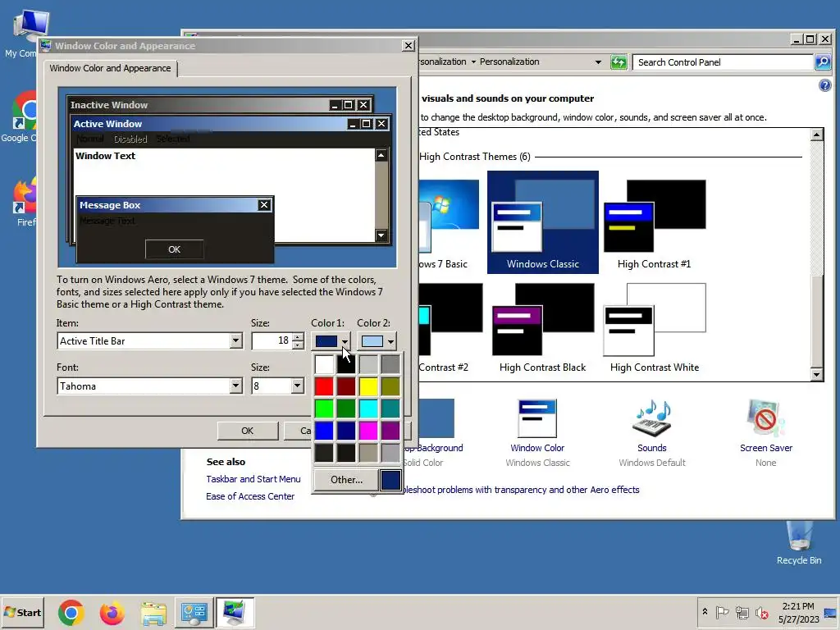840x630 pixels.
Task: Select the navy blue swatch in palette grid
Action: point(346,430)
